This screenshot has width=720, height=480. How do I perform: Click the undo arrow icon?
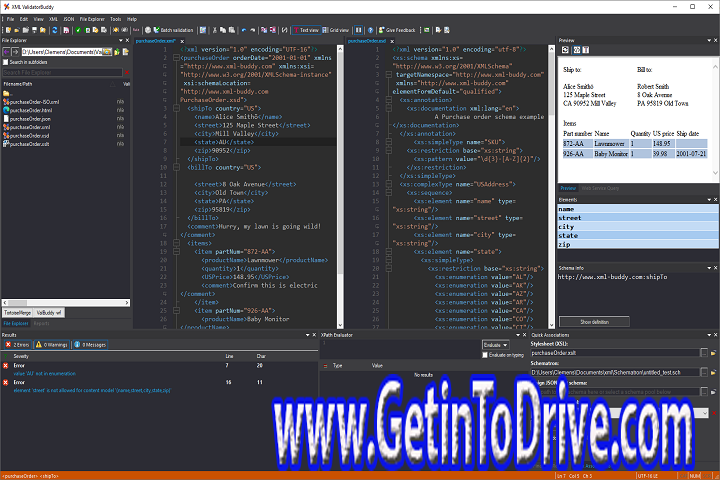click(243, 30)
